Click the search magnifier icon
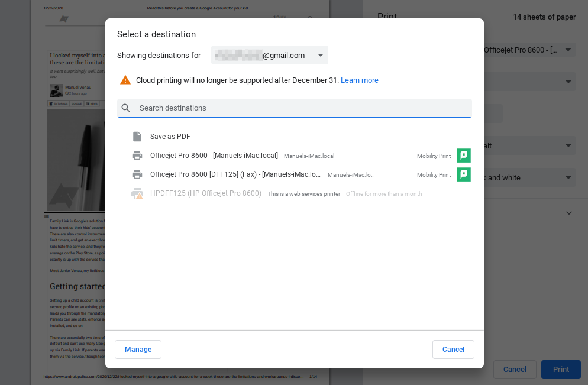This screenshot has height=385, width=588. [x=126, y=108]
